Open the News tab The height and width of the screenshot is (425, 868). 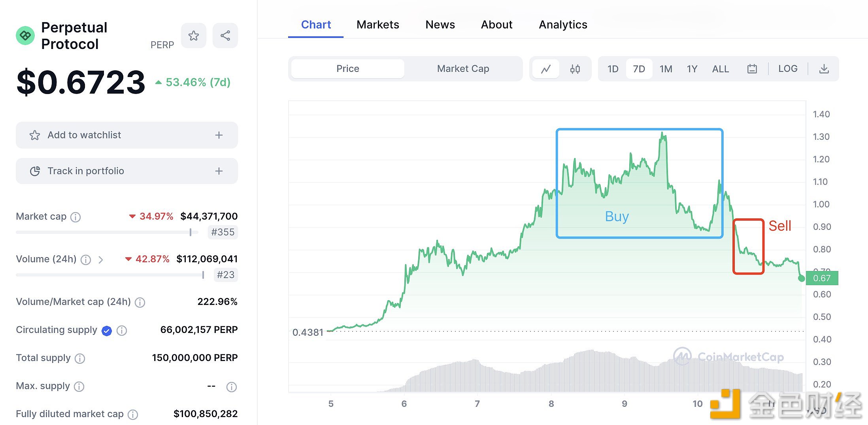(x=440, y=24)
